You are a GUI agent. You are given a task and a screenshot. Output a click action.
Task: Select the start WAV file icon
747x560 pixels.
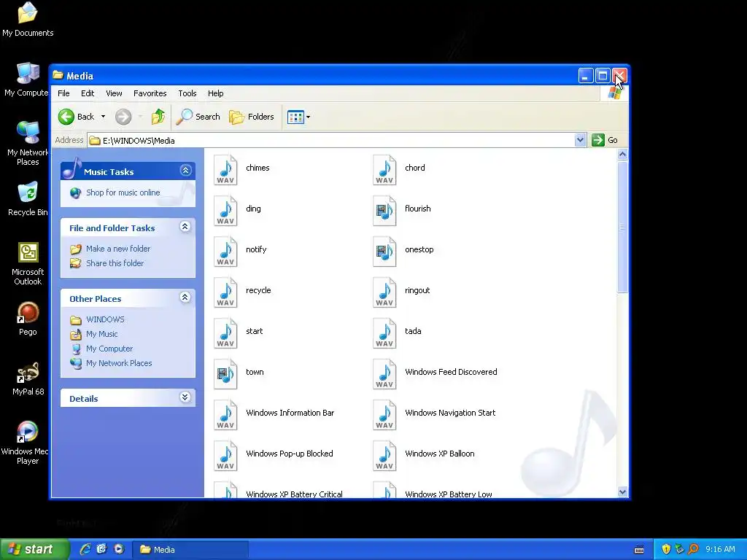(x=225, y=333)
